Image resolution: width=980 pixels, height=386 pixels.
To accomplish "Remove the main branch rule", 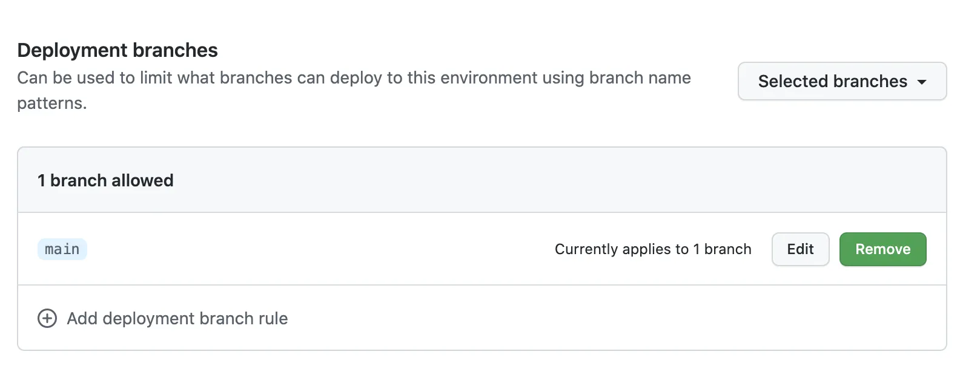I will point(882,249).
